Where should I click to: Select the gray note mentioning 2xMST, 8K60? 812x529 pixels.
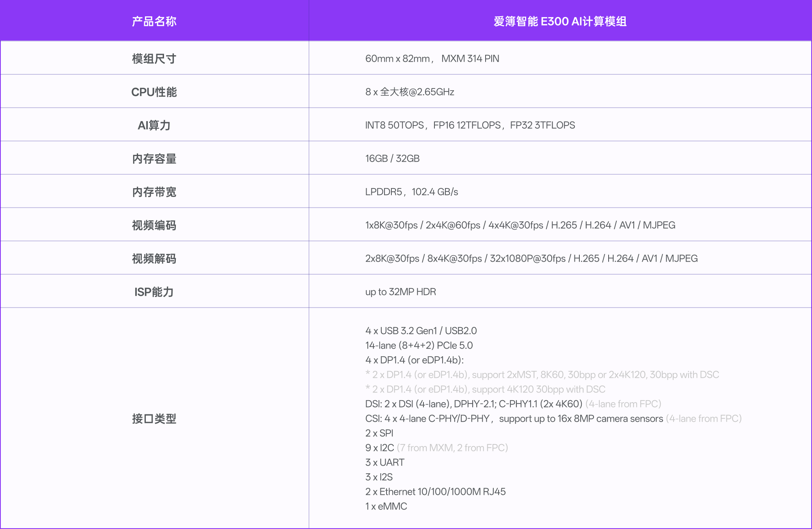542,375
